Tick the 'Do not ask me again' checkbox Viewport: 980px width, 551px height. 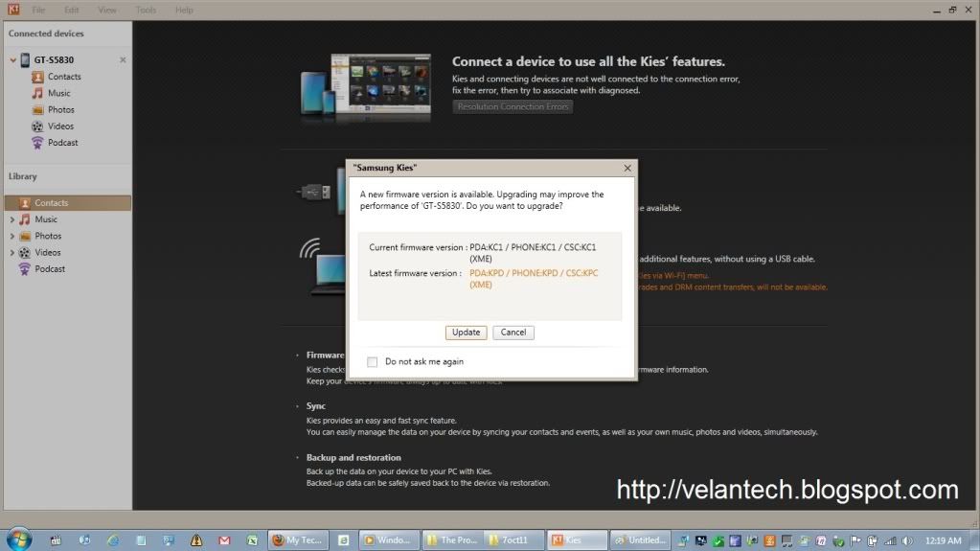372,361
